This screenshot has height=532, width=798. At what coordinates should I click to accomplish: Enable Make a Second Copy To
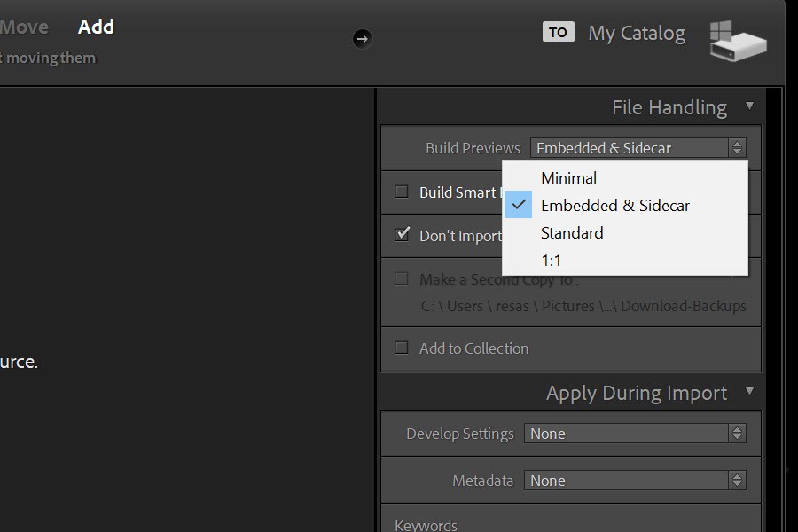tap(401, 278)
